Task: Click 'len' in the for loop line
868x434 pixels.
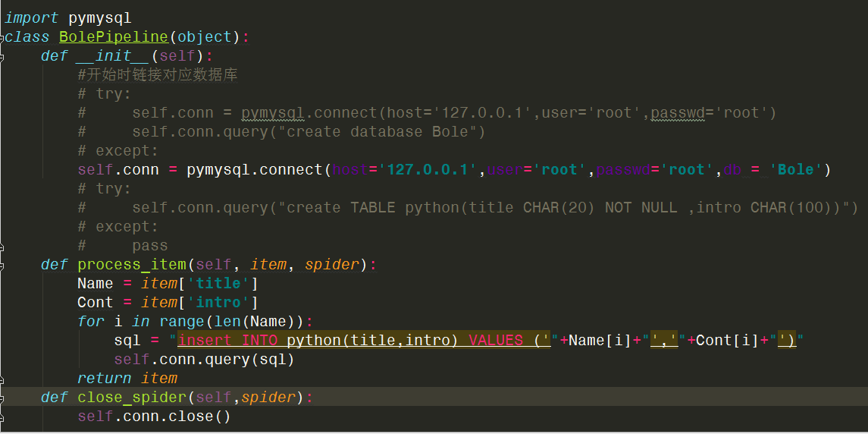Action: pyautogui.click(x=227, y=322)
